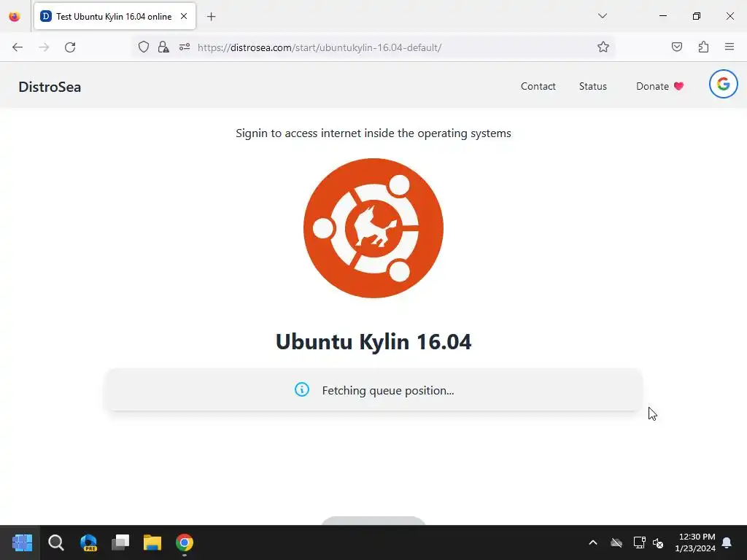The width and height of the screenshot is (747, 560).
Task: Sign in with Google button
Action: point(723,85)
